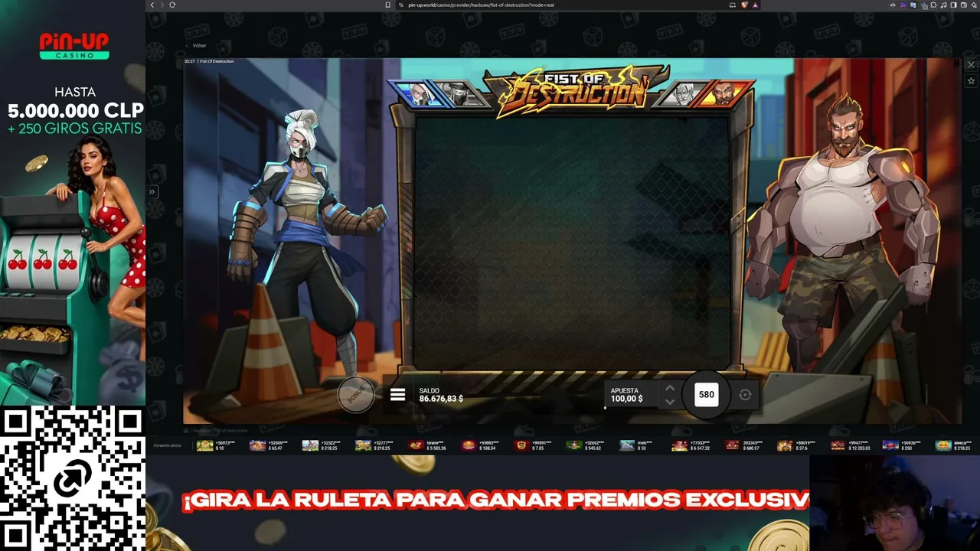The image size is (980, 551).
Task: Click the red bearded fighter portrait icon
Action: coord(722,93)
